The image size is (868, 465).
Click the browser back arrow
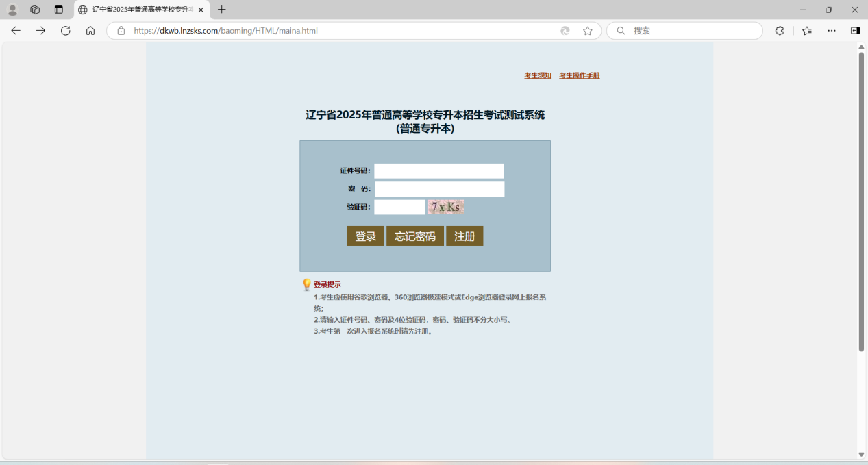point(16,31)
